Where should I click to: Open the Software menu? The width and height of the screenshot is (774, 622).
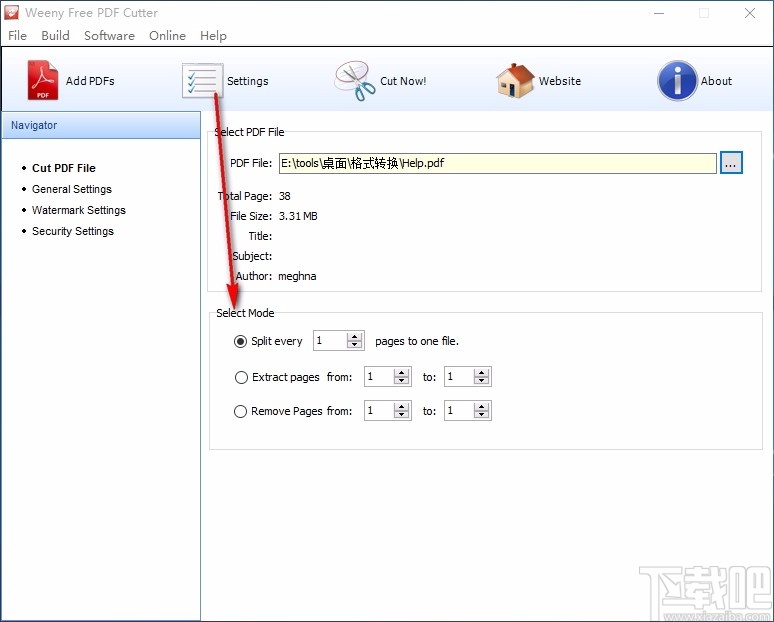tap(109, 36)
